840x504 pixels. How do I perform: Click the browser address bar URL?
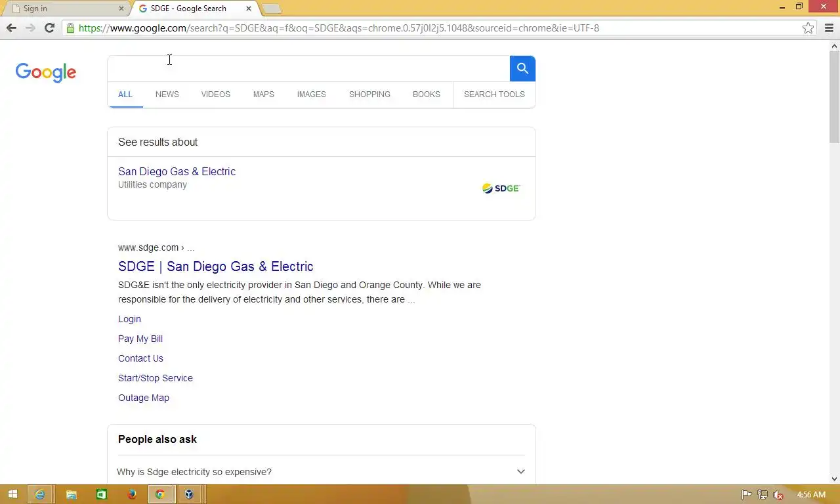tap(339, 28)
